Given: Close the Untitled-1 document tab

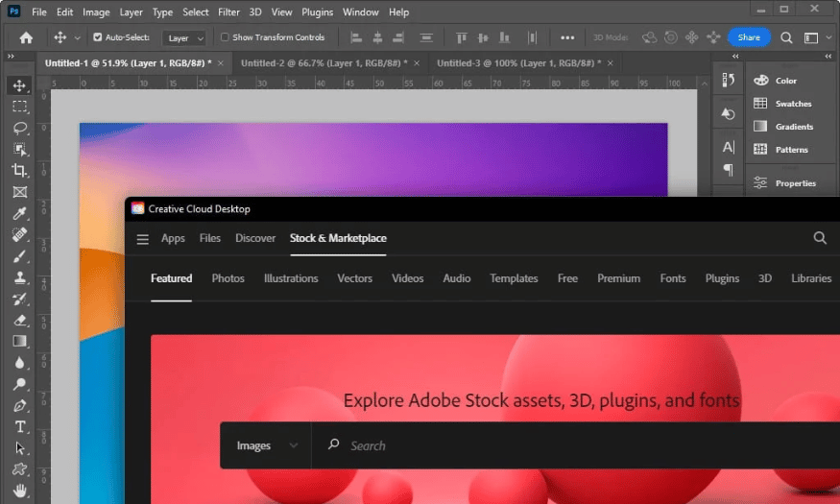Looking at the screenshot, I should [221, 63].
